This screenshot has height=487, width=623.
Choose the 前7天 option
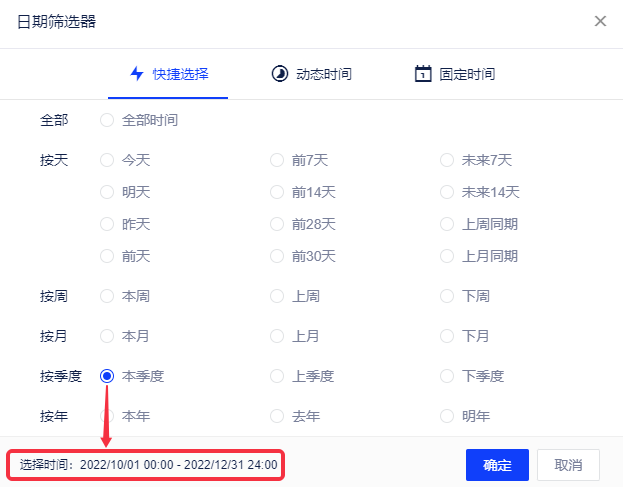point(277,160)
